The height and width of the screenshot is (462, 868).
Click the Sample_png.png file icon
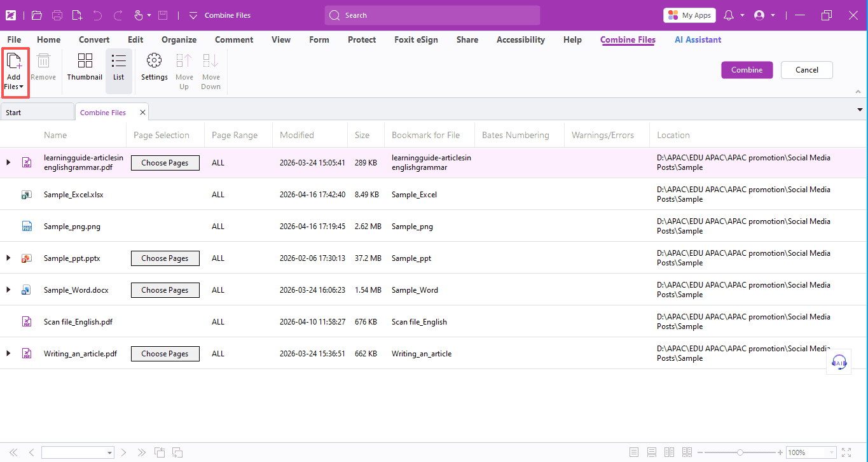[x=27, y=227]
